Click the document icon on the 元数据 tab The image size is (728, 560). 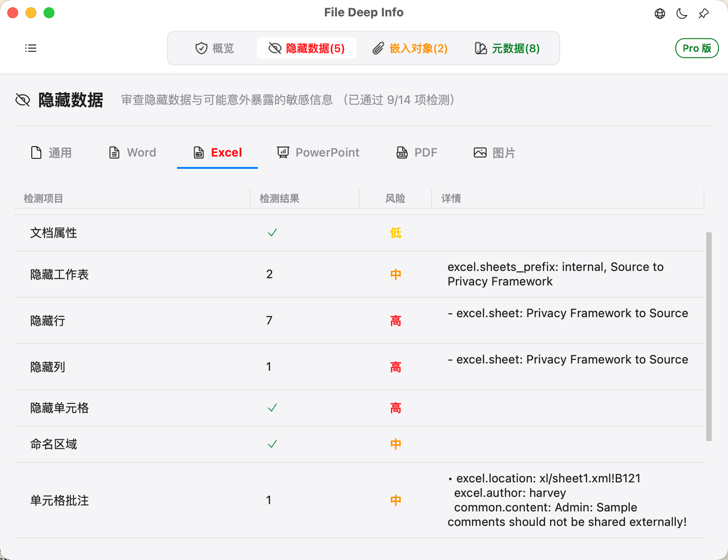click(480, 48)
